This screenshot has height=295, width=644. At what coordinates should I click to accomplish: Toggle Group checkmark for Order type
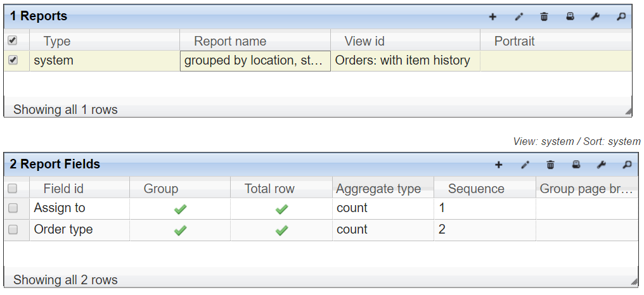click(x=180, y=230)
